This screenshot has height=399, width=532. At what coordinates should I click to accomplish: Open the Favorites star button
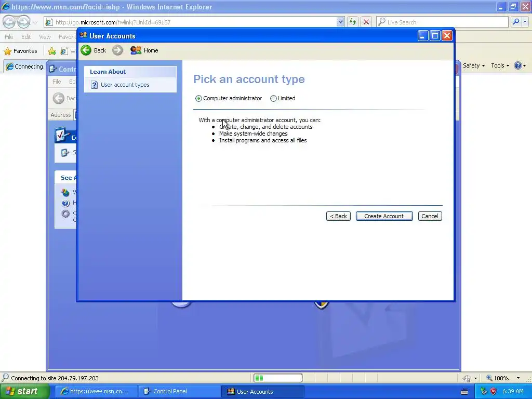coord(21,51)
